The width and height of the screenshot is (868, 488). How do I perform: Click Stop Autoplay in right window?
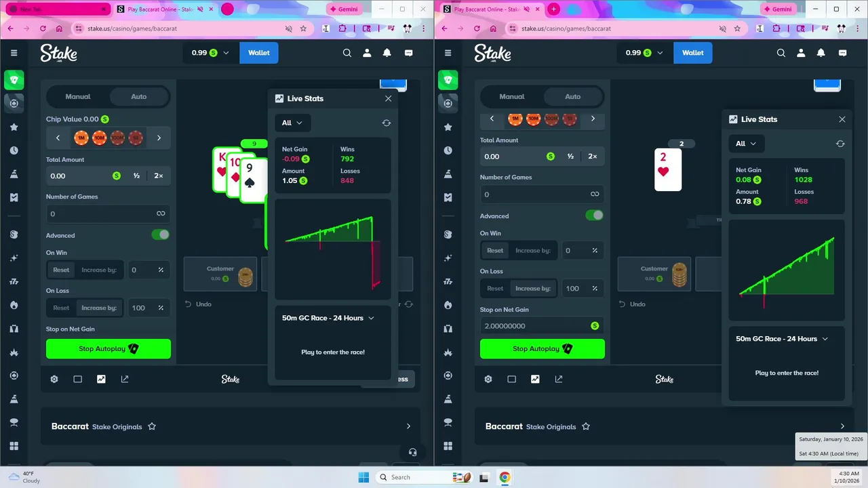point(542,349)
